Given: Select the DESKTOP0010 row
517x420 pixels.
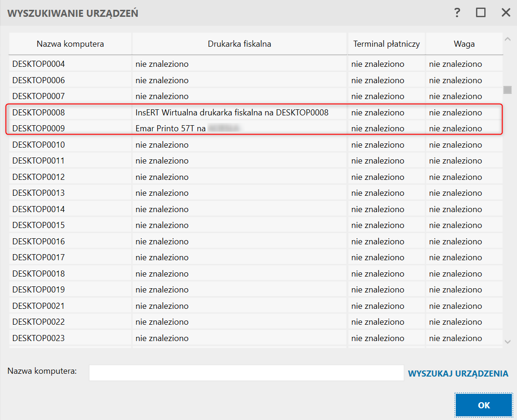Looking at the screenshot, I should pos(256,144).
